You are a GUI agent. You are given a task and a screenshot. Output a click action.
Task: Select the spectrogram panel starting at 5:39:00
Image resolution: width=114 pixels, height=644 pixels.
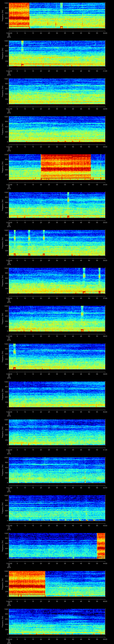(x=57, y=394)
